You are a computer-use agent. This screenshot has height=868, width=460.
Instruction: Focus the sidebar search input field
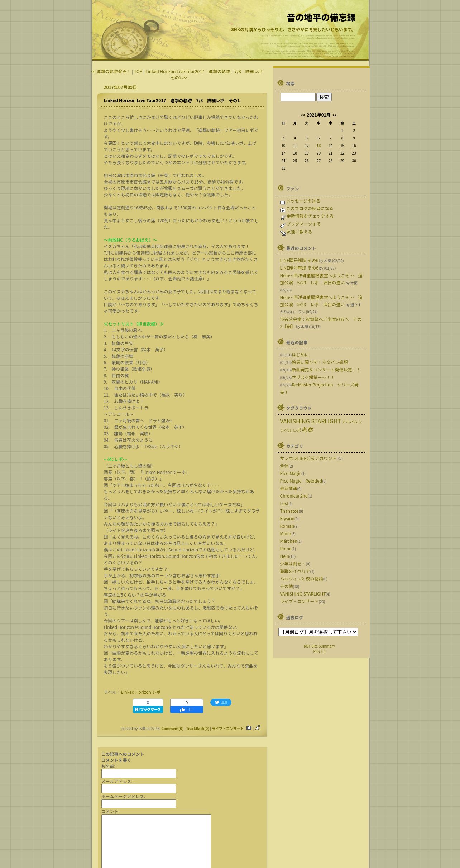298,97
